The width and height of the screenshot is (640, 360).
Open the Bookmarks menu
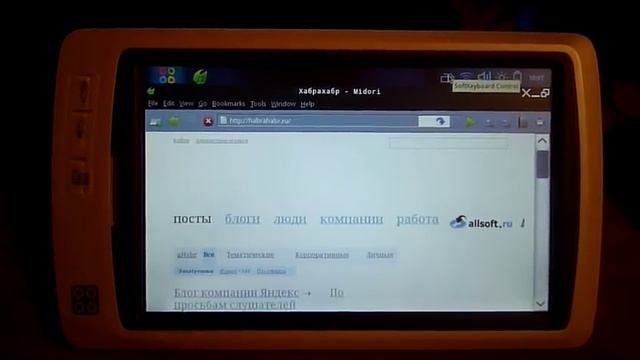(x=229, y=104)
